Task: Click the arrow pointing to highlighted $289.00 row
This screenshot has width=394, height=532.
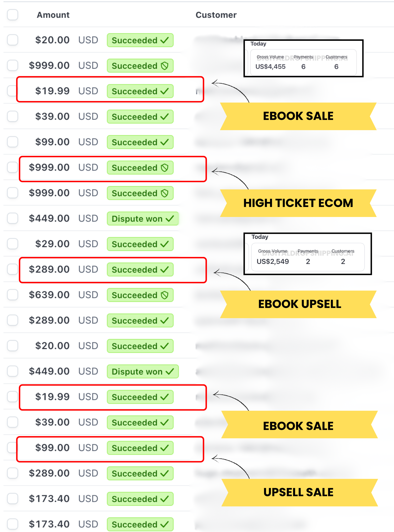Action: coord(231,279)
